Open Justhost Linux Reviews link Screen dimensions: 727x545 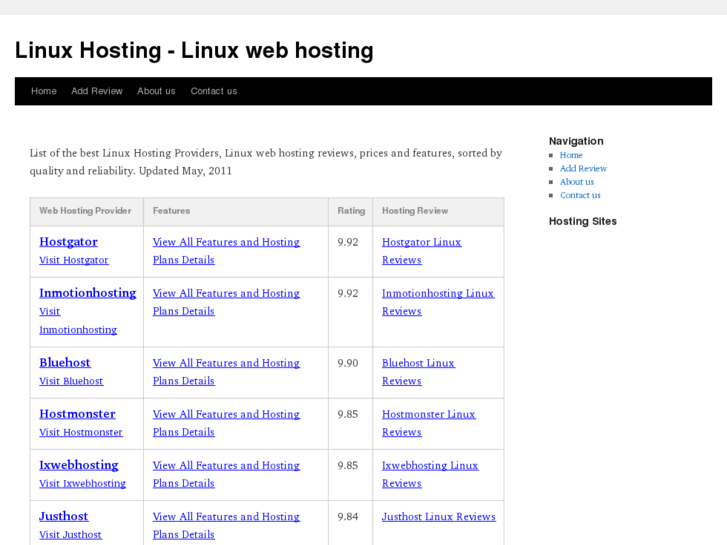439,516
